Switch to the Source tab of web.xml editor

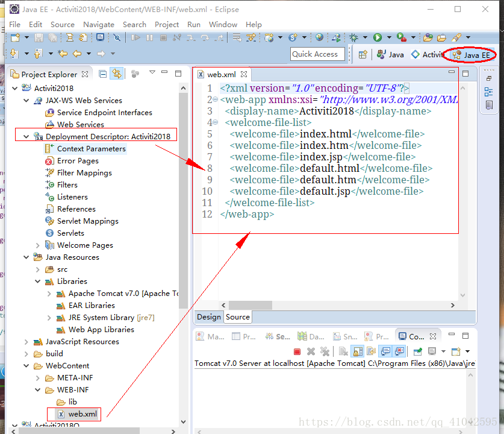(237, 317)
